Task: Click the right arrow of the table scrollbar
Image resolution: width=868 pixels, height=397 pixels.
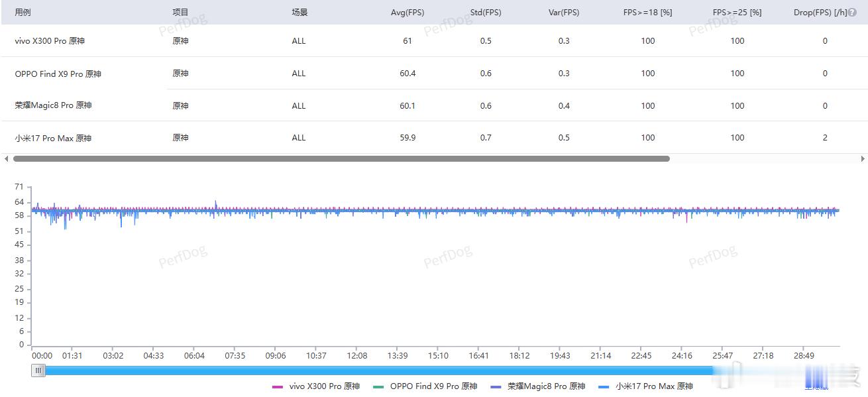Action: pos(862,159)
